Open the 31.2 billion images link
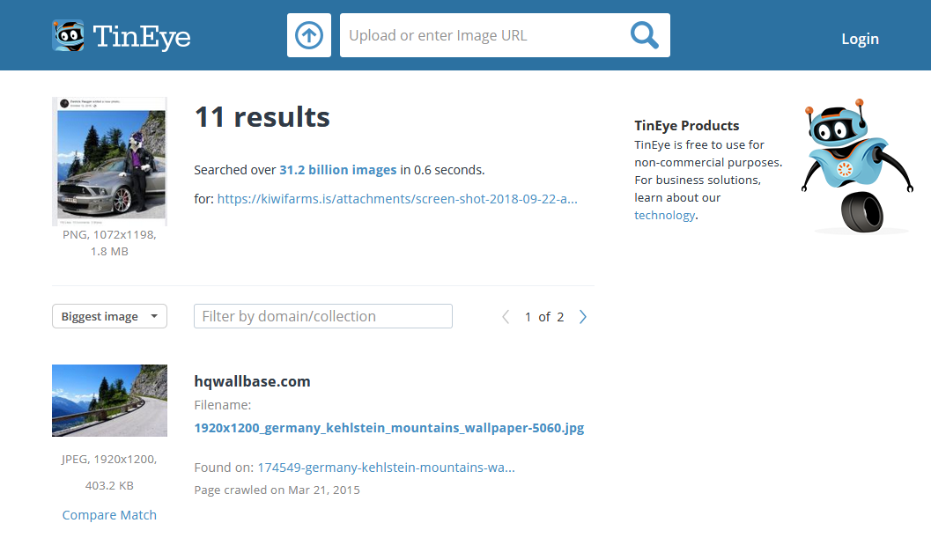This screenshot has height=560, width=931. point(338,170)
